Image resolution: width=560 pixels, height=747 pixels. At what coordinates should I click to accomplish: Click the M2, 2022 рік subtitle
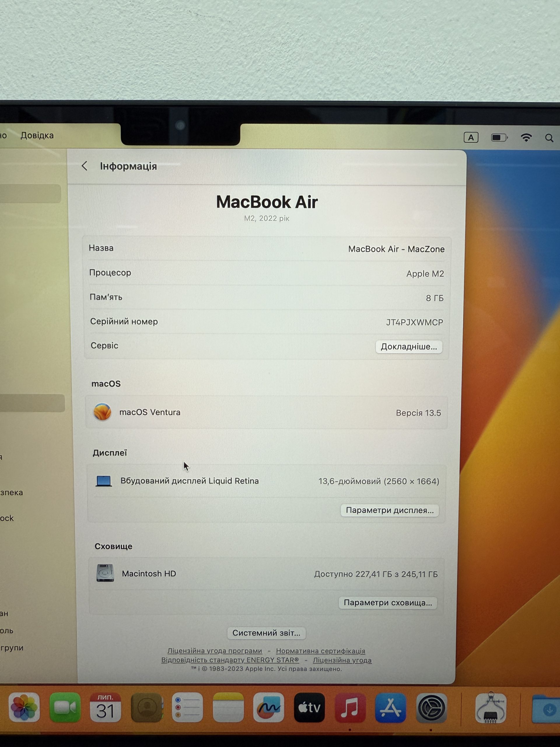click(x=267, y=218)
